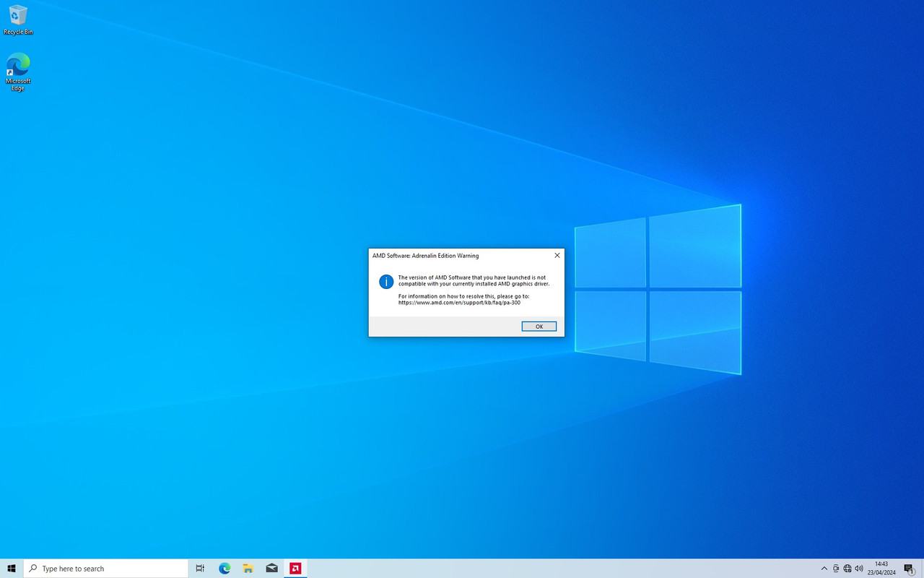Open Task View on the taskbar
The image size is (924, 578).
[x=201, y=569]
